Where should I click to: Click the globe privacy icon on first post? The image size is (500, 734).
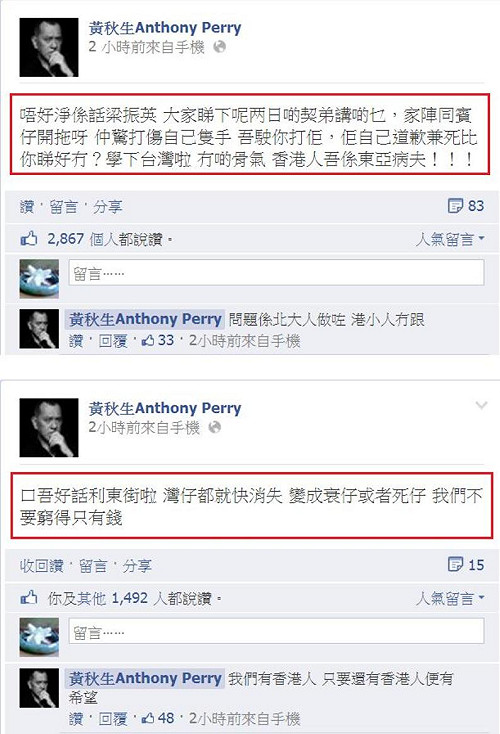[x=220, y=47]
